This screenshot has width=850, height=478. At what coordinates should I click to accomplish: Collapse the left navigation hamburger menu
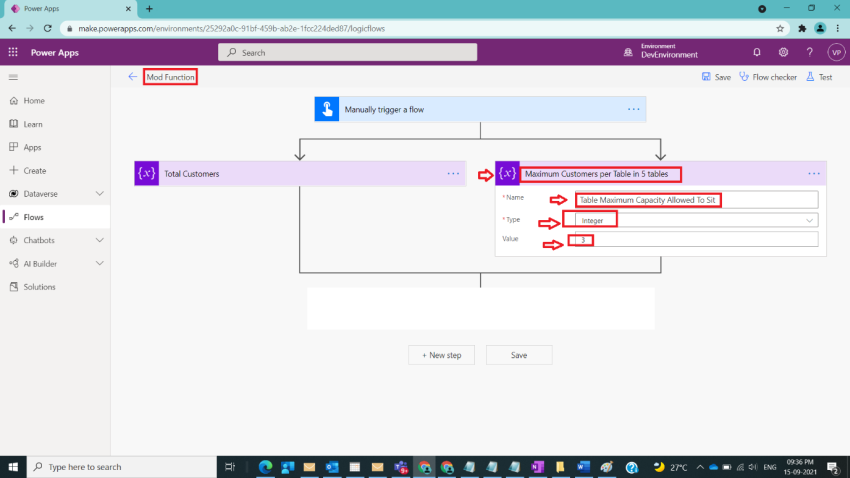pos(14,77)
